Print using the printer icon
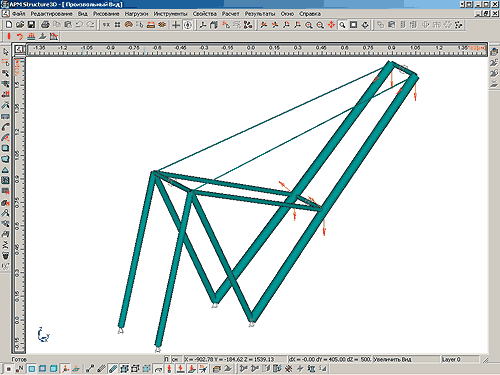This screenshot has height=375, width=500. click(x=45, y=25)
